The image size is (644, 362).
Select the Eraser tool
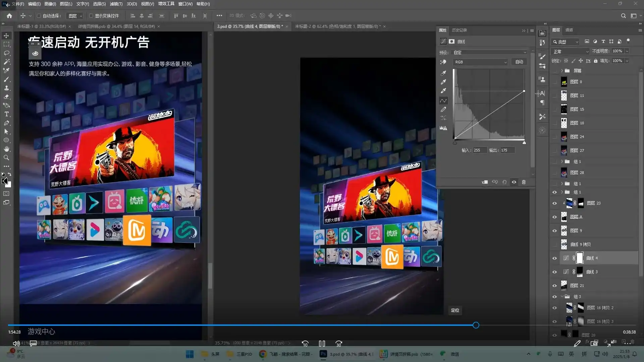[x=6, y=97]
